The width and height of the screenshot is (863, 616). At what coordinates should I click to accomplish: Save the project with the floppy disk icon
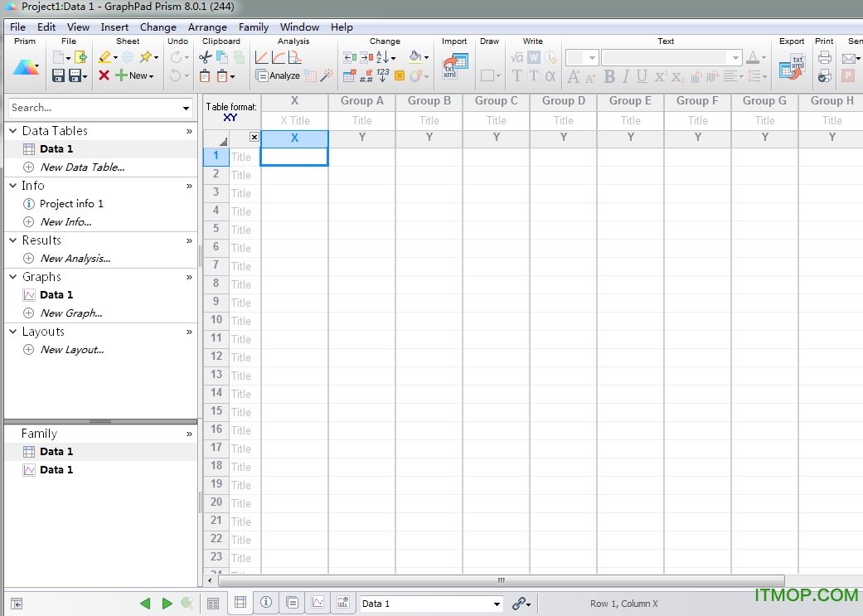click(58, 75)
